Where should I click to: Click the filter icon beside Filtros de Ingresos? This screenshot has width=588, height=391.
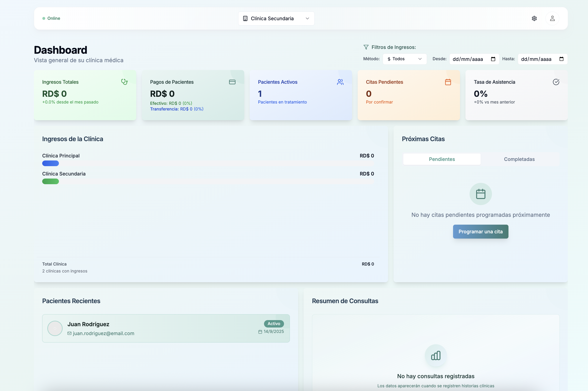[366, 47]
